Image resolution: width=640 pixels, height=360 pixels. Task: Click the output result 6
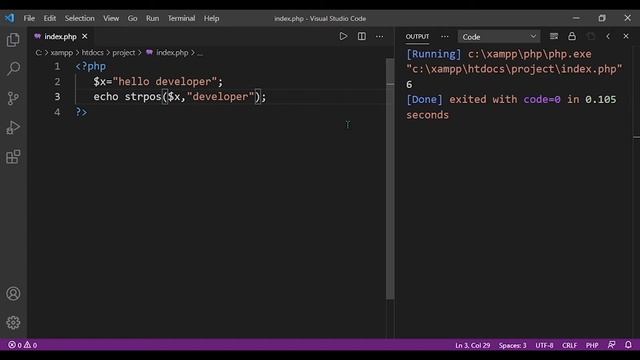tap(409, 84)
